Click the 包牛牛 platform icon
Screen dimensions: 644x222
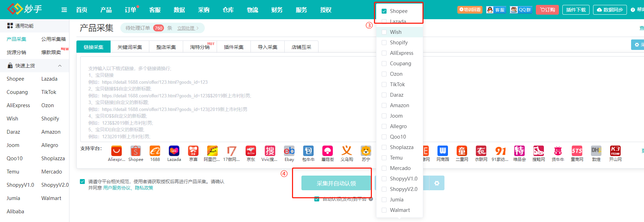tap(308, 151)
